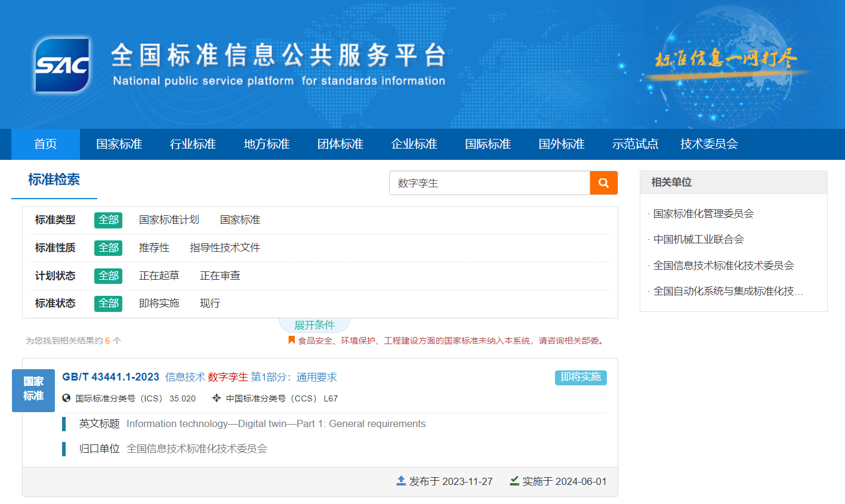Click the orange search magnifier icon
The width and height of the screenshot is (845, 504).
[x=603, y=183]
